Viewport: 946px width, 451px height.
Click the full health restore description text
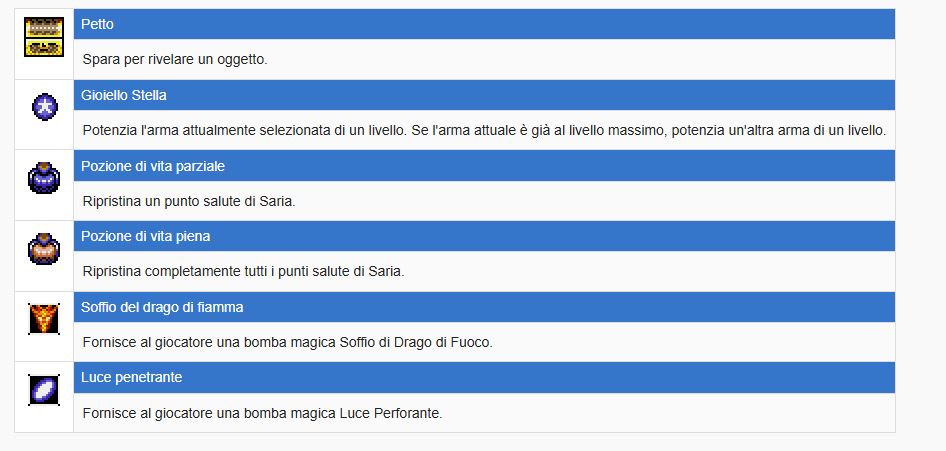click(x=243, y=271)
